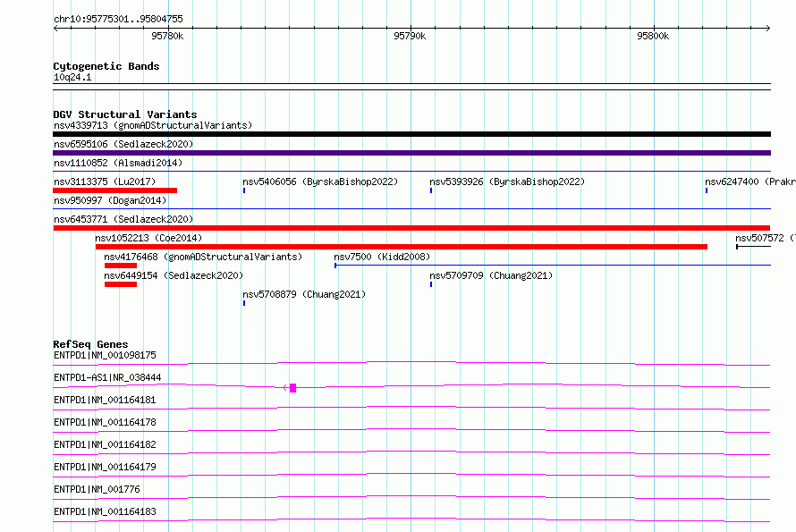
Task: Click the DGV Structural Variants track title
Action: click(125, 114)
